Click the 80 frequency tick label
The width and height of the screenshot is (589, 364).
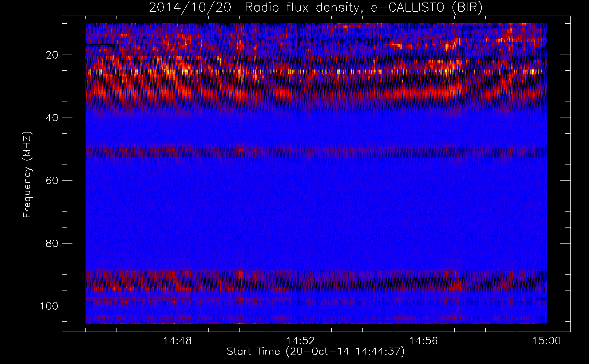tap(52, 243)
